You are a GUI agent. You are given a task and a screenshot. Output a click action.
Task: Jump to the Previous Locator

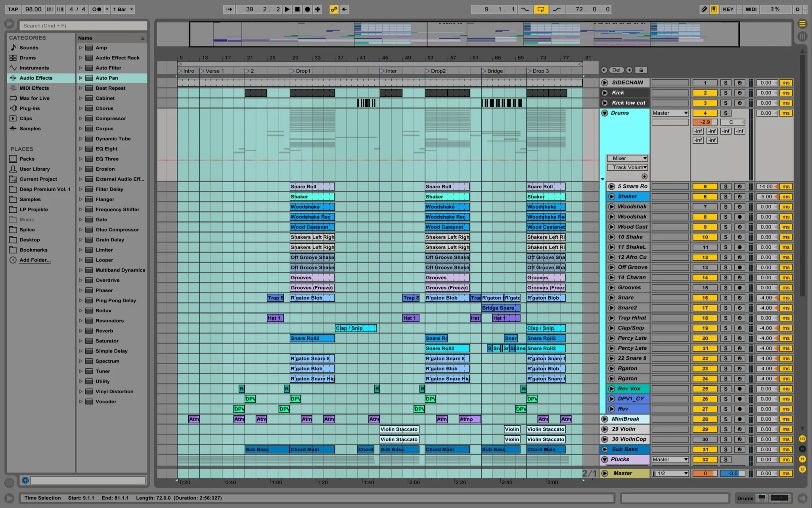pyautogui.click(x=604, y=70)
